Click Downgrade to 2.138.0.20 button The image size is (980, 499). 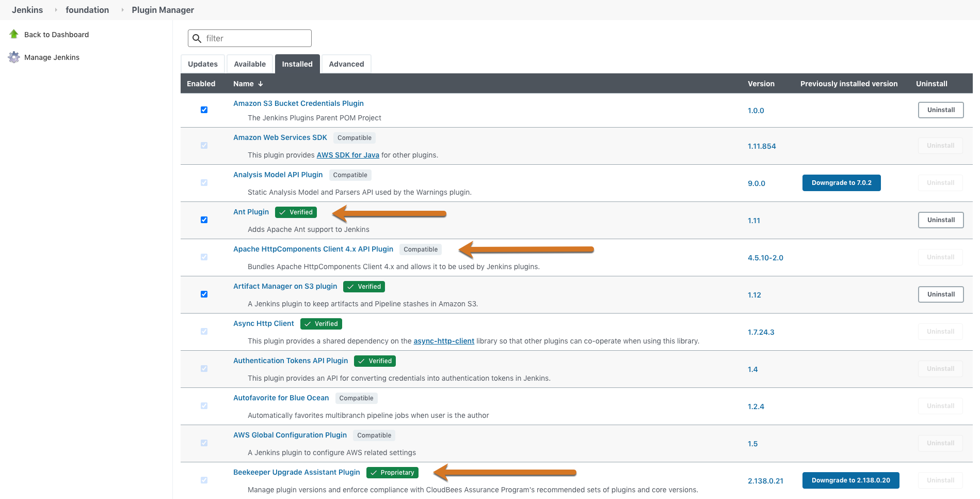coord(850,480)
